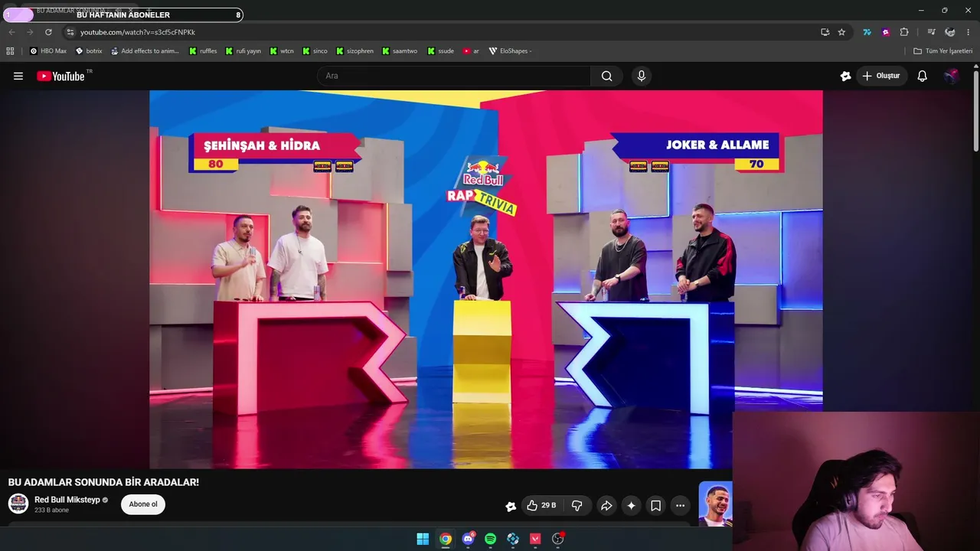Screen dimensions: 980x551
Task: Open Valorant from the taskbar
Action: point(535,539)
